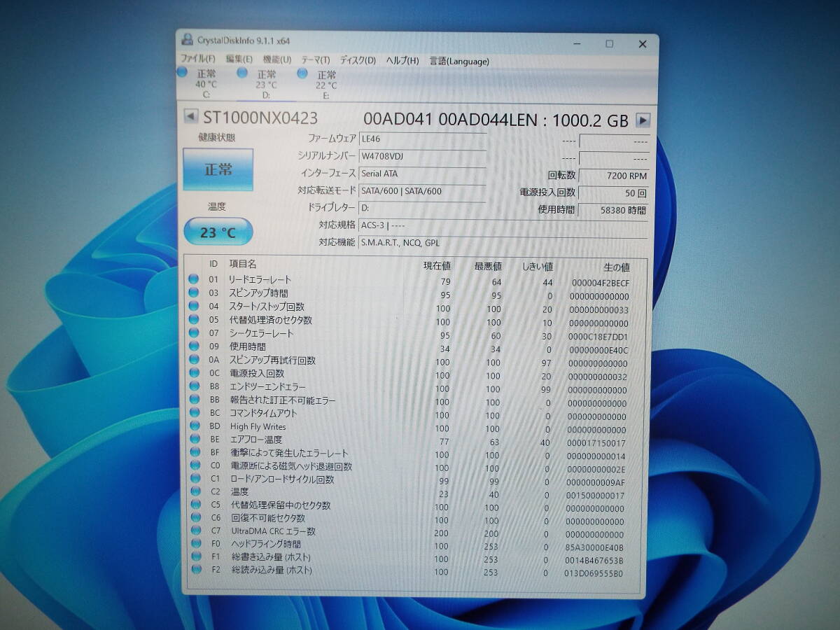Select raw value 013D069555B0
The height and width of the screenshot is (630, 840).
coord(594,574)
